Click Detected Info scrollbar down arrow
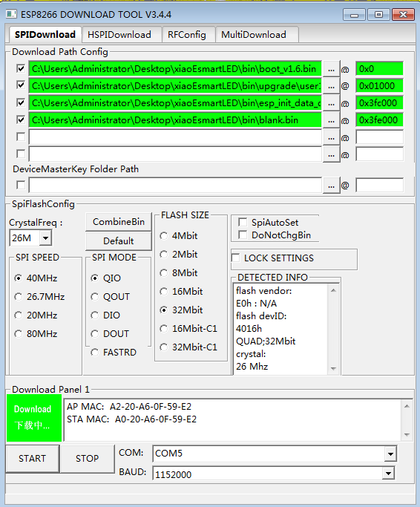This screenshot has height=507, width=420. coord(333,369)
